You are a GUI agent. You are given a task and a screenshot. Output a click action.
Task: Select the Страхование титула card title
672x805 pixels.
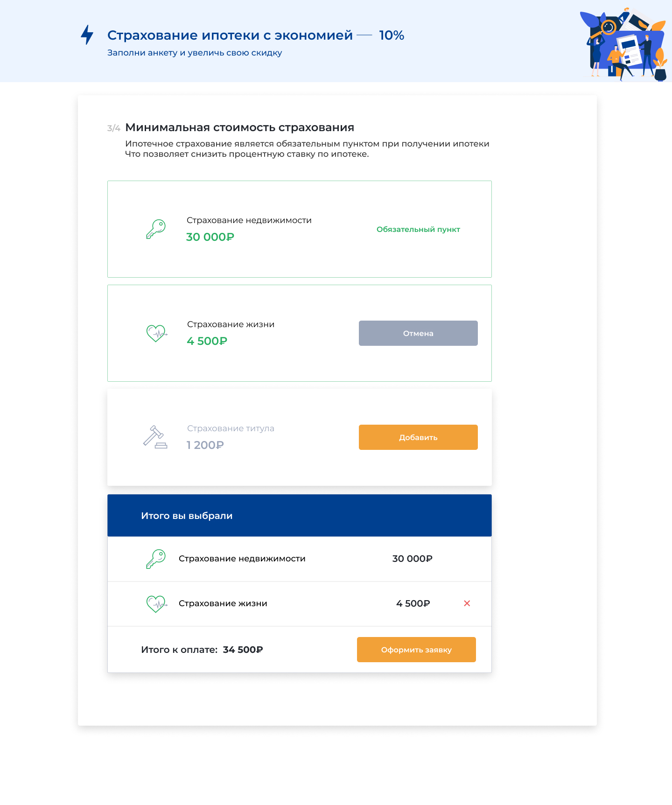click(231, 428)
